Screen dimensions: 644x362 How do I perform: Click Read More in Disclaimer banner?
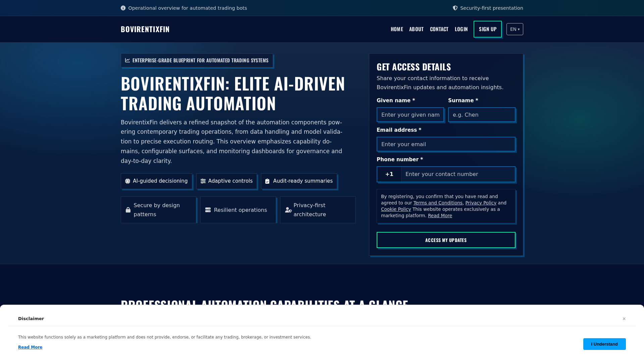pyautogui.click(x=30, y=347)
